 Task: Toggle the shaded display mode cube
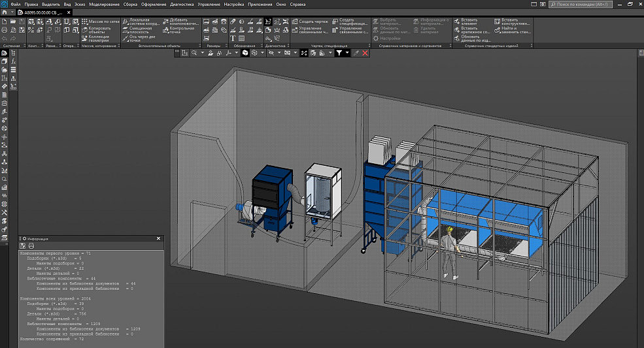tap(245, 53)
